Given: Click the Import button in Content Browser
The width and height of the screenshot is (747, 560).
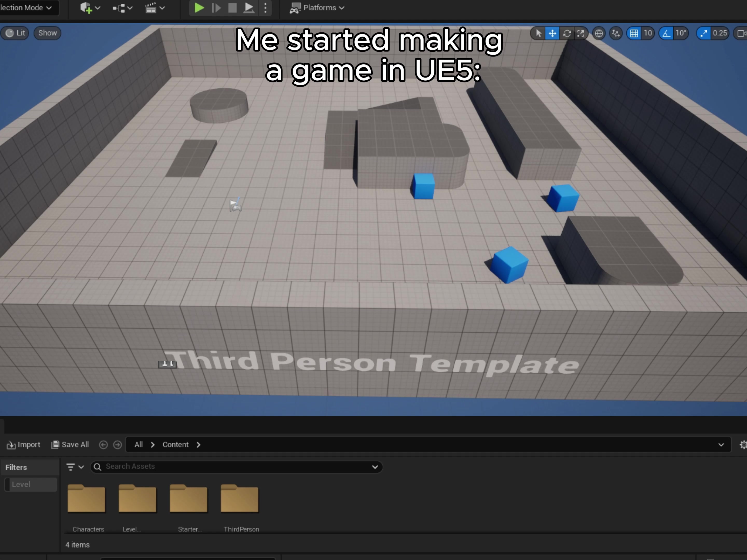Looking at the screenshot, I should tap(23, 445).
